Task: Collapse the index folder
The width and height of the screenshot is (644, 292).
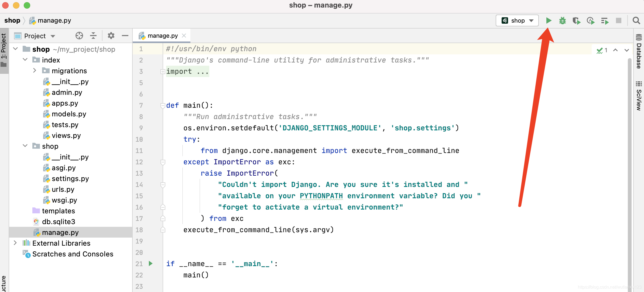Action: (25, 60)
